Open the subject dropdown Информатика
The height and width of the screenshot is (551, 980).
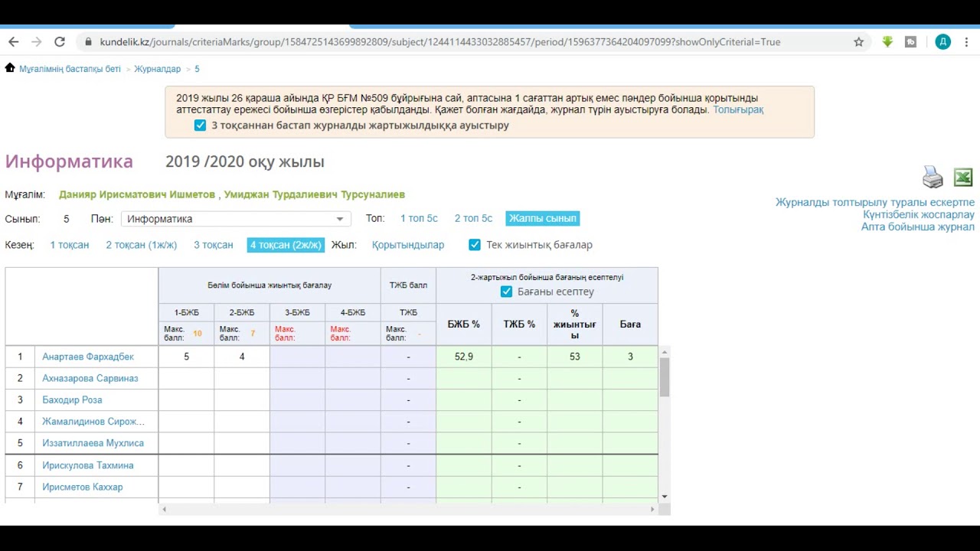pos(236,219)
